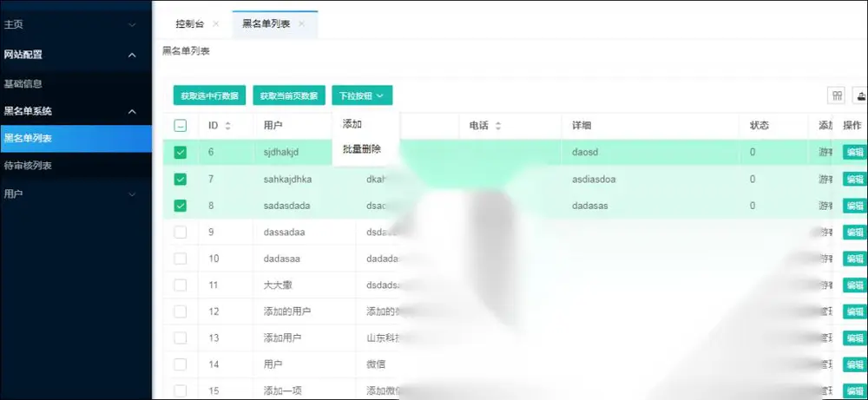The height and width of the screenshot is (400, 868).
Task: Click the detail cell 'asdiasdoa'
Action: tap(594, 179)
